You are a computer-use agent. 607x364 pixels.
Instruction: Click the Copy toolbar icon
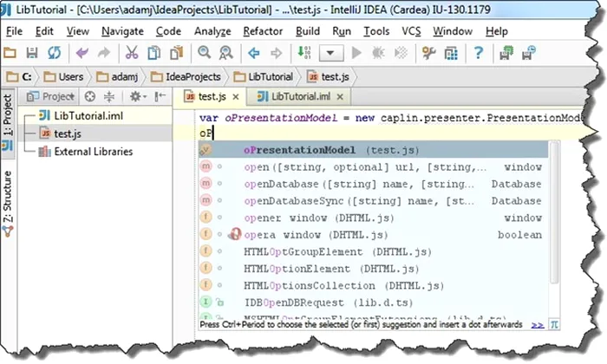click(154, 52)
